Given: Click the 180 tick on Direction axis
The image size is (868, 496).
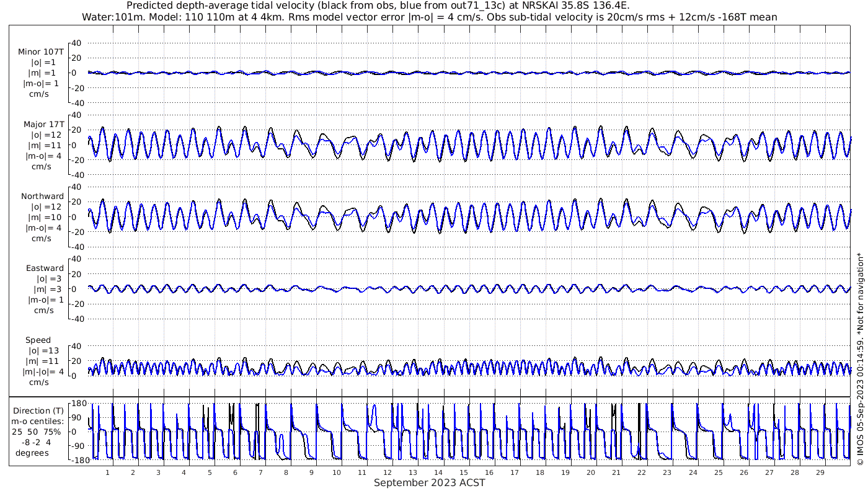Looking at the screenshot, I should tap(77, 404).
